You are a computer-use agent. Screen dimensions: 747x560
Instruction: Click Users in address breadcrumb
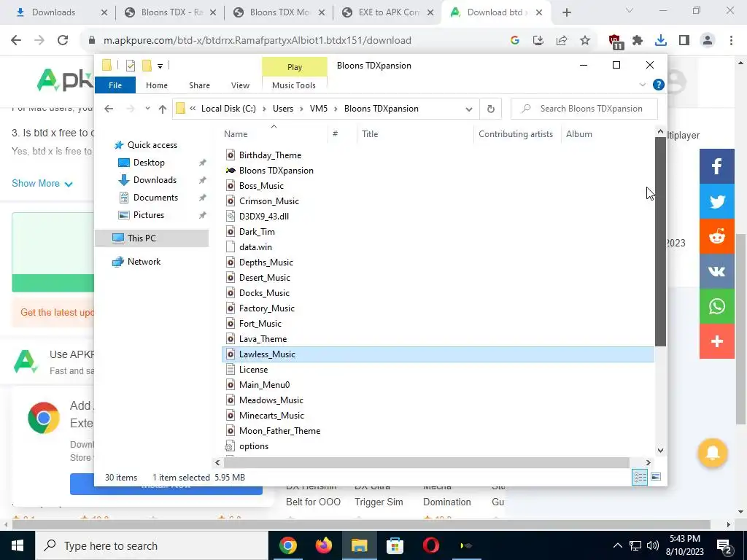(x=283, y=109)
